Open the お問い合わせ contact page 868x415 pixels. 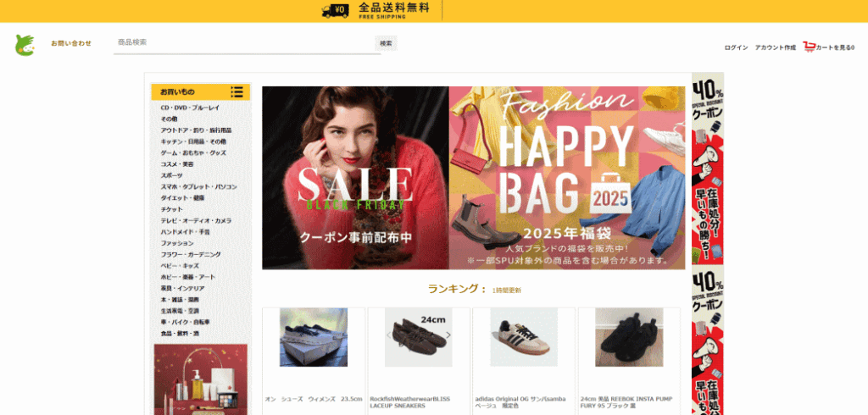coord(71,43)
